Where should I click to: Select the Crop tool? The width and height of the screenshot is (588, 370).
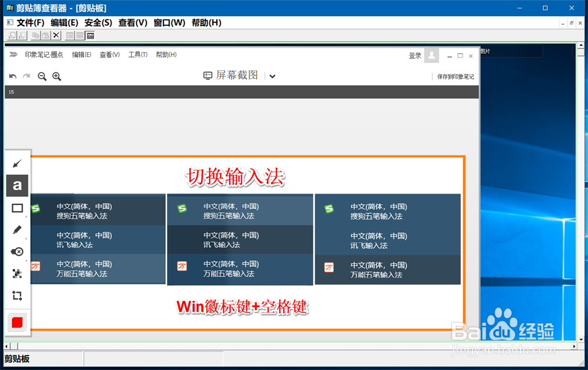(17, 296)
